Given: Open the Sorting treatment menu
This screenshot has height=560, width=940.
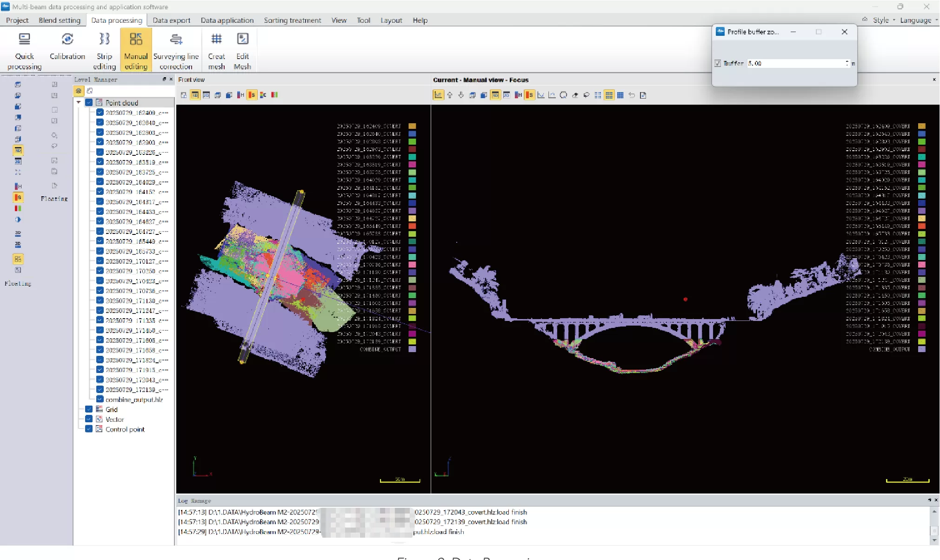Looking at the screenshot, I should point(292,20).
